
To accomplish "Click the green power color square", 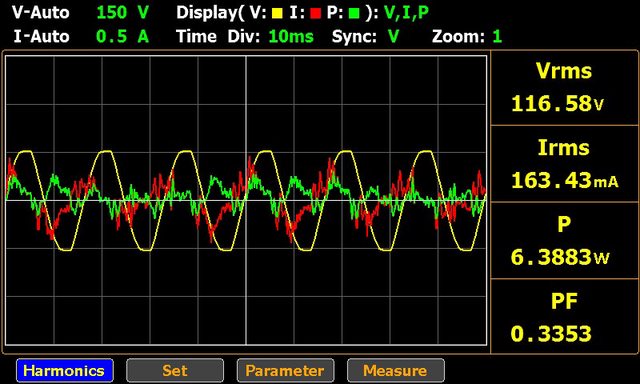I will [x=354, y=13].
